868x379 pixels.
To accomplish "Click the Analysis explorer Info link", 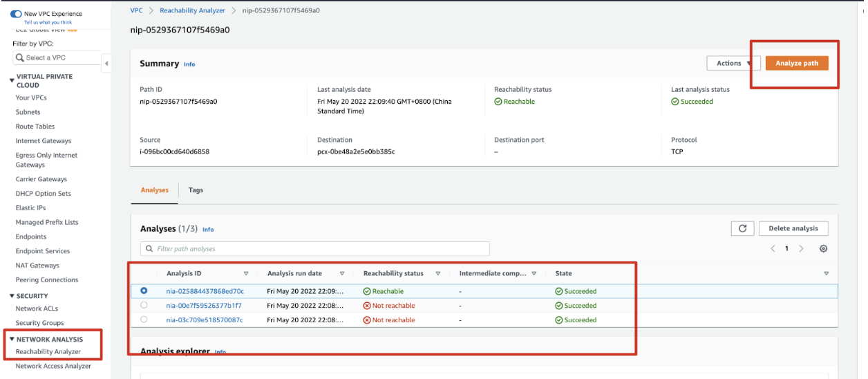I will click(220, 352).
